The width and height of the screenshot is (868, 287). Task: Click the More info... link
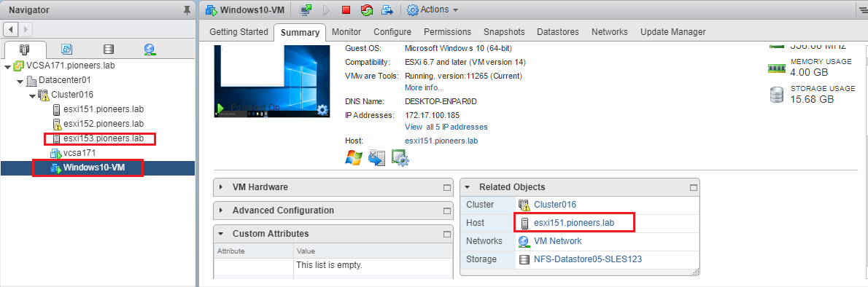click(425, 87)
